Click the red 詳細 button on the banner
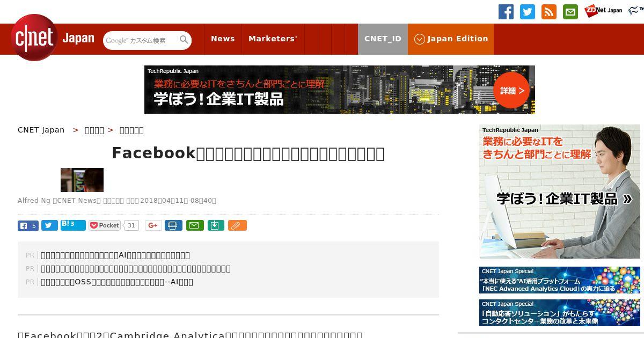This screenshot has height=338, width=644. pyautogui.click(x=511, y=90)
